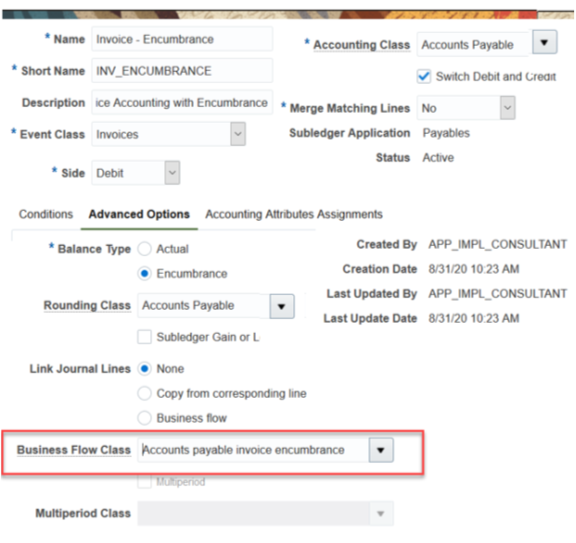Screen dimensions: 576x543
Task: Click the Multiperiod checkbox
Action: (144, 482)
